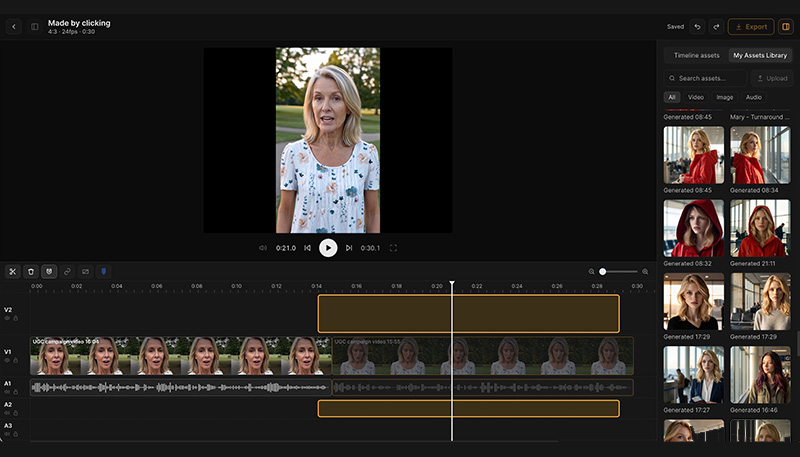Image resolution: width=800 pixels, height=457 pixels.
Task: Click the 0:30.1 total duration readout
Action: pyautogui.click(x=370, y=248)
